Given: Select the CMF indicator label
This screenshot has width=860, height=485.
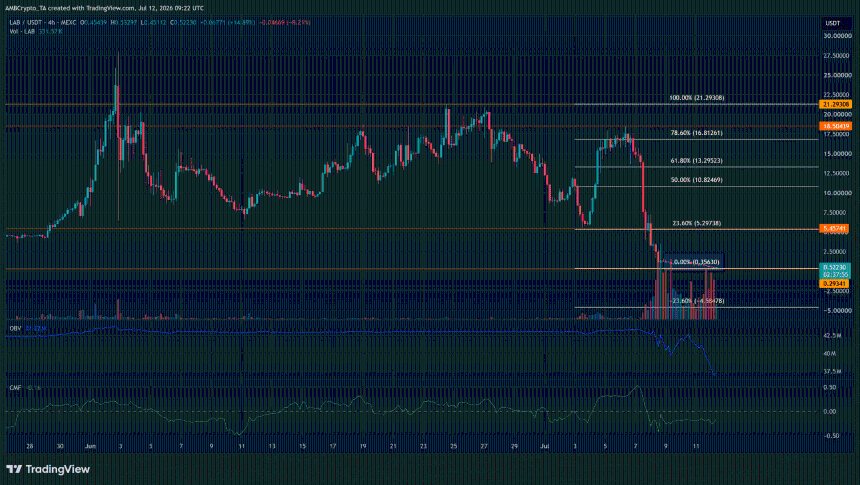Looking at the screenshot, I should (x=15, y=388).
